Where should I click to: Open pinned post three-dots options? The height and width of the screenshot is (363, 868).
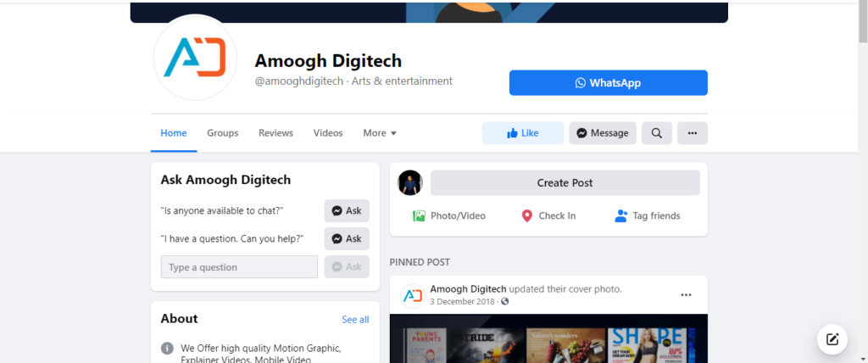[686, 295]
